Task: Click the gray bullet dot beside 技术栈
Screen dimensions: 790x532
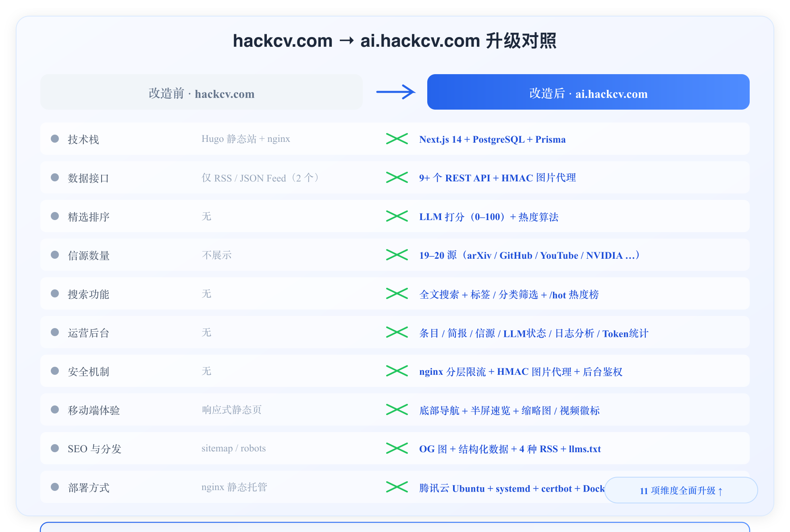Action: [55, 139]
